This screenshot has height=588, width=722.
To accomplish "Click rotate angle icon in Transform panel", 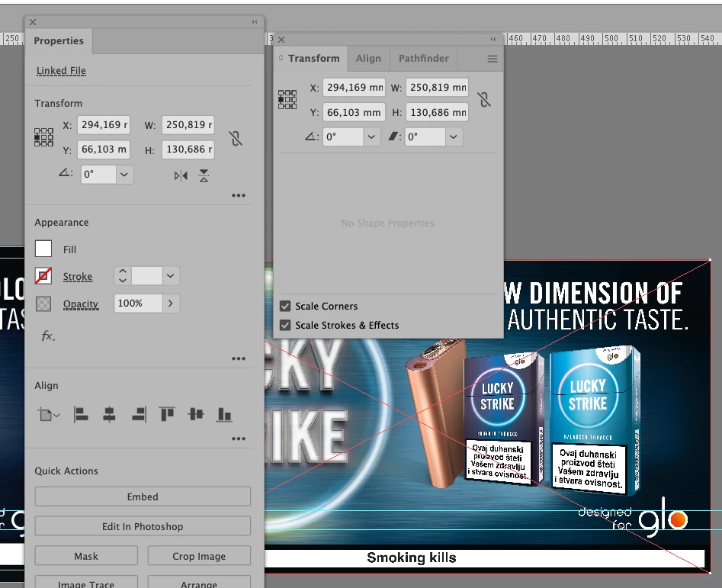I will (x=312, y=137).
